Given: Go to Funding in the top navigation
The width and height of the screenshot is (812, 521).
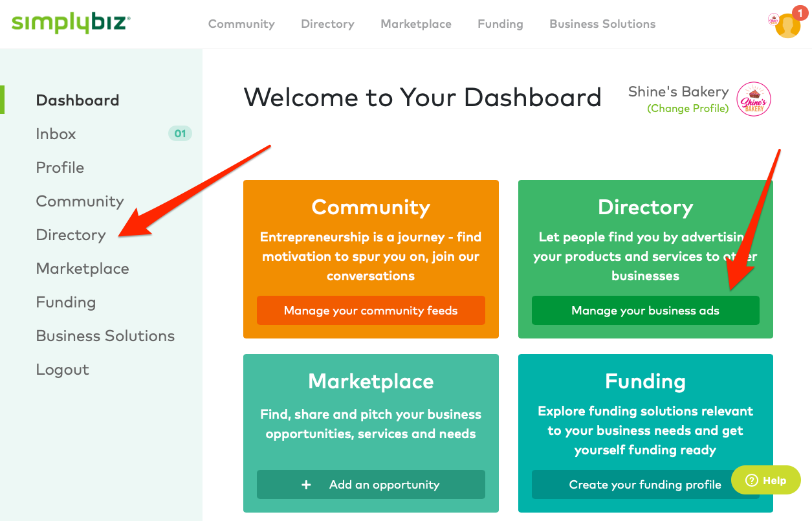Looking at the screenshot, I should tap(500, 24).
